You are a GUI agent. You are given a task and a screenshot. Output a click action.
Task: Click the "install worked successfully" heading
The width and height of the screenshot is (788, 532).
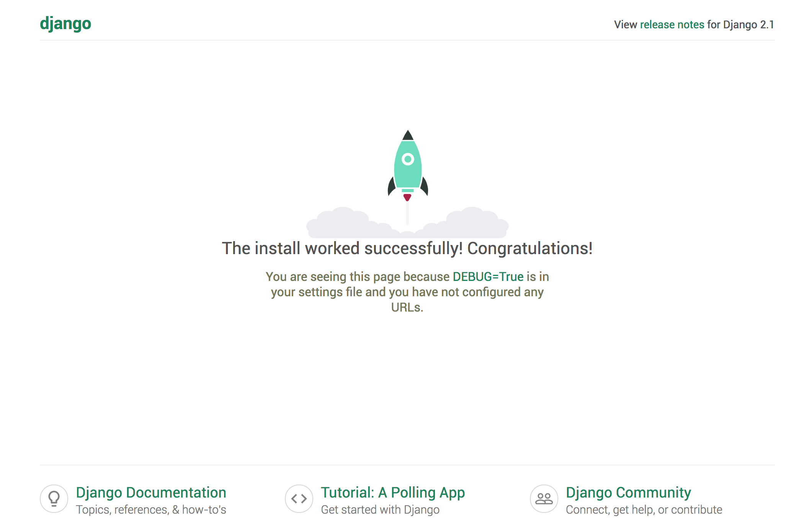pos(407,248)
